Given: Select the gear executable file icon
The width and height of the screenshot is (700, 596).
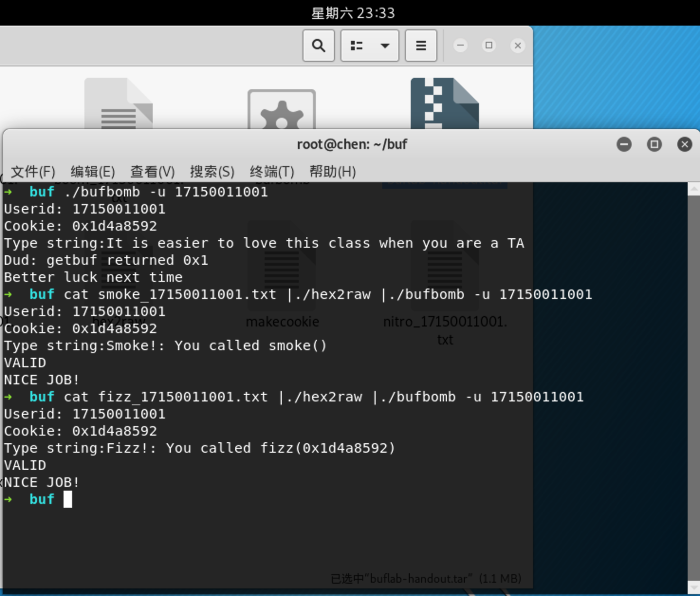Looking at the screenshot, I should 282,109.
